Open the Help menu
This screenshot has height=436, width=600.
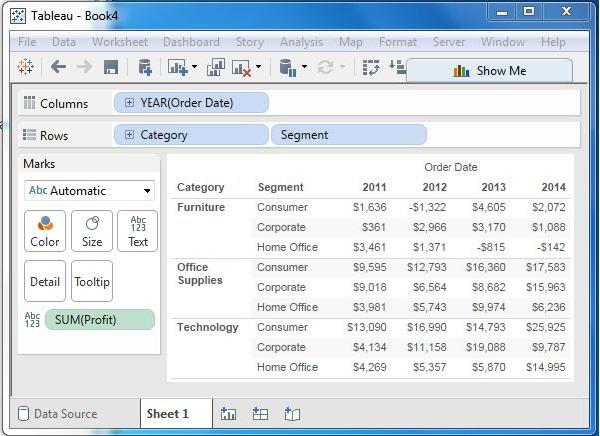point(553,42)
